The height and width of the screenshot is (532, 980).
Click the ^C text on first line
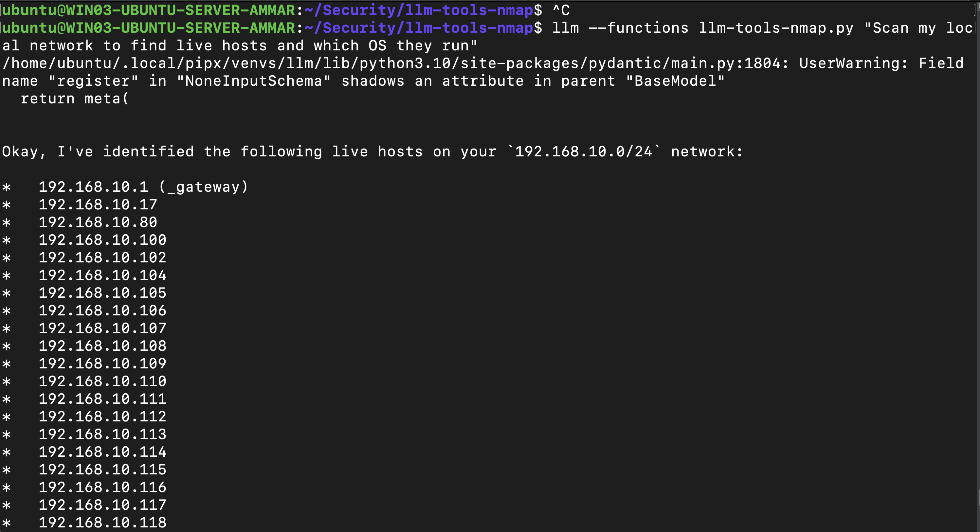tap(561, 10)
